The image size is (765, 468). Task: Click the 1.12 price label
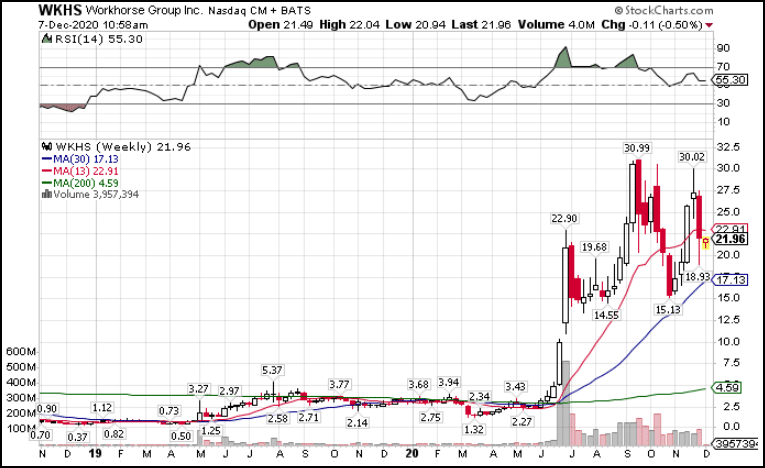point(102,407)
